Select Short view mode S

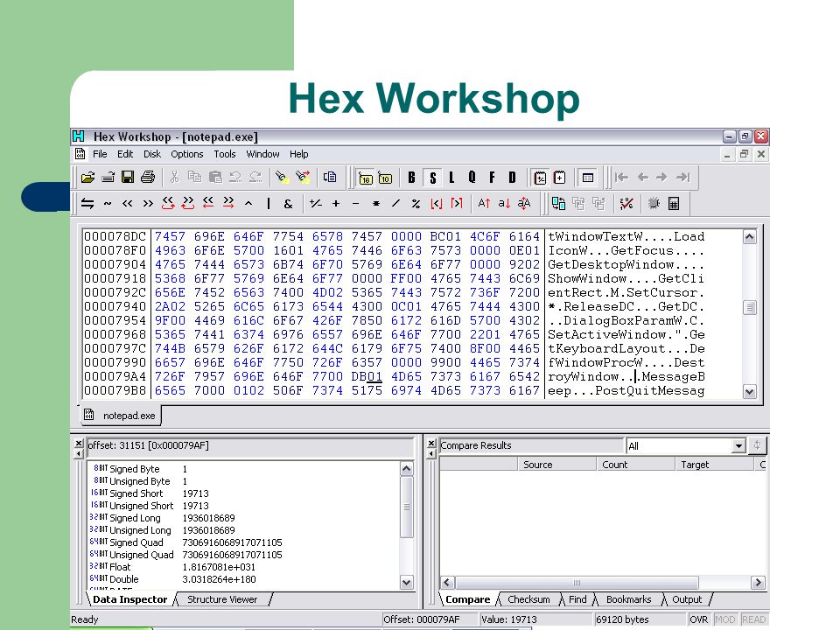click(x=432, y=178)
